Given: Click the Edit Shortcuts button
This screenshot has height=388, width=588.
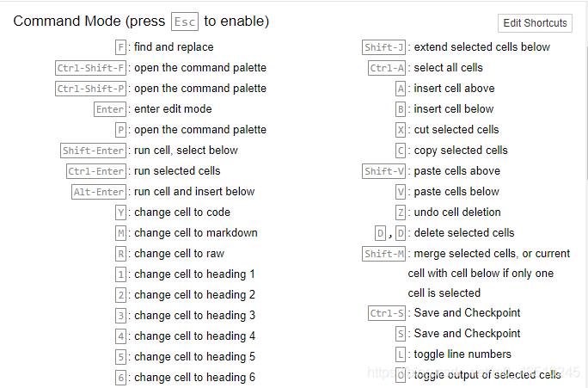Looking at the screenshot, I should point(535,23).
